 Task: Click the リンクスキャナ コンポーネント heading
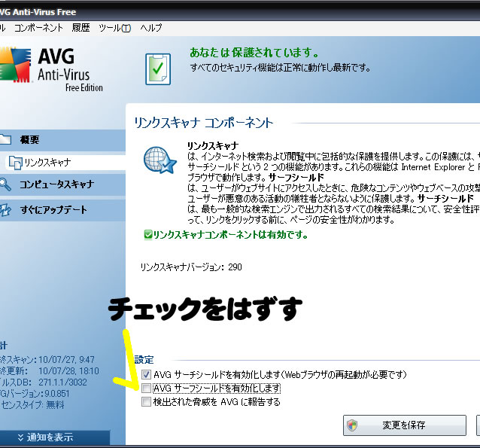tap(204, 123)
